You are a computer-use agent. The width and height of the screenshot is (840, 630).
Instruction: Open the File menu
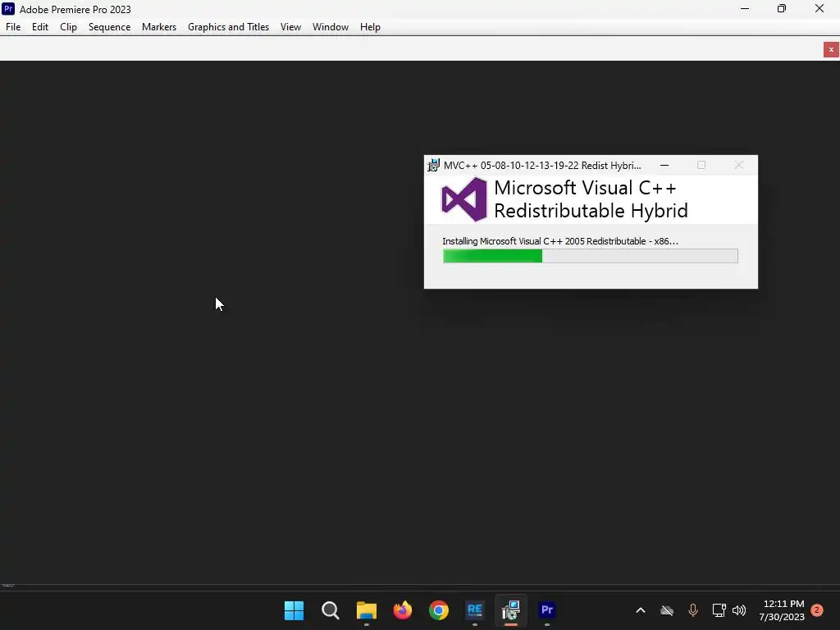(13, 27)
